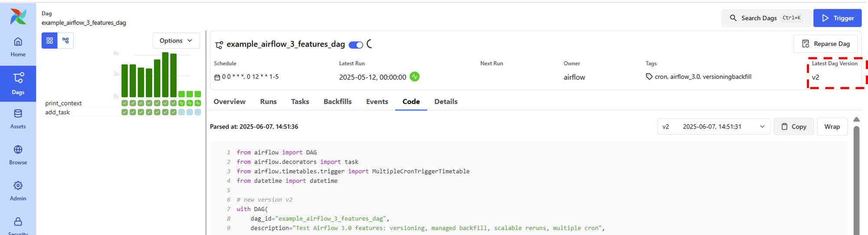
Task: Switch to graph view icon
Action: (x=65, y=40)
